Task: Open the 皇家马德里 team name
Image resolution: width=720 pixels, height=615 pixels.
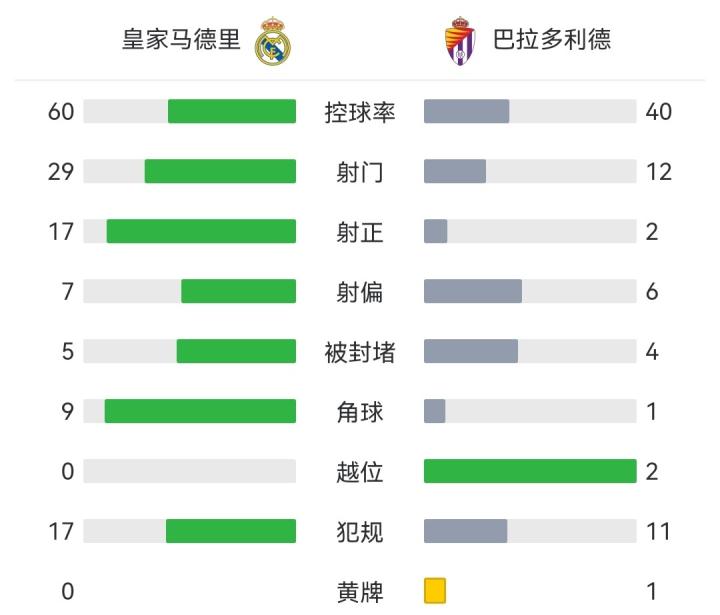Action: tap(181, 40)
